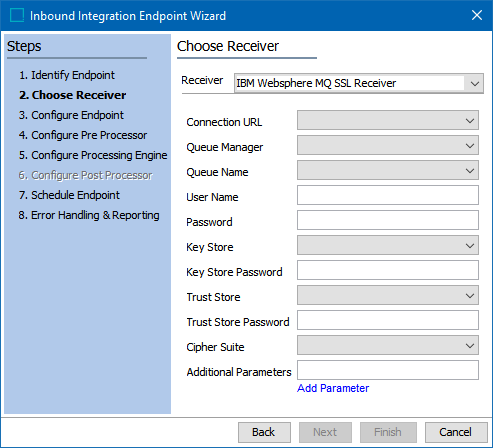Expand the Connection URL dropdown
This screenshot has height=448, width=493.
(x=388, y=120)
